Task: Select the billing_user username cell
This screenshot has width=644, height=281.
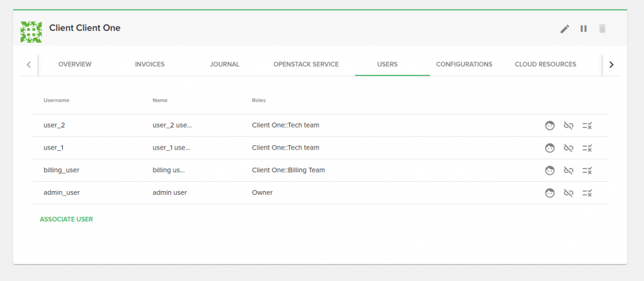Action: [61, 170]
